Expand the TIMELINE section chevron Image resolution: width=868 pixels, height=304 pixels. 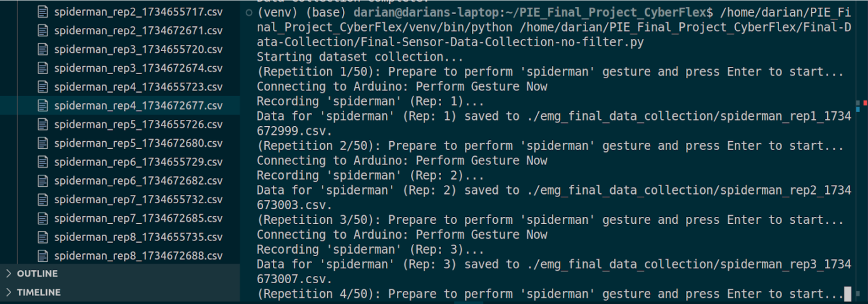pos(9,292)
